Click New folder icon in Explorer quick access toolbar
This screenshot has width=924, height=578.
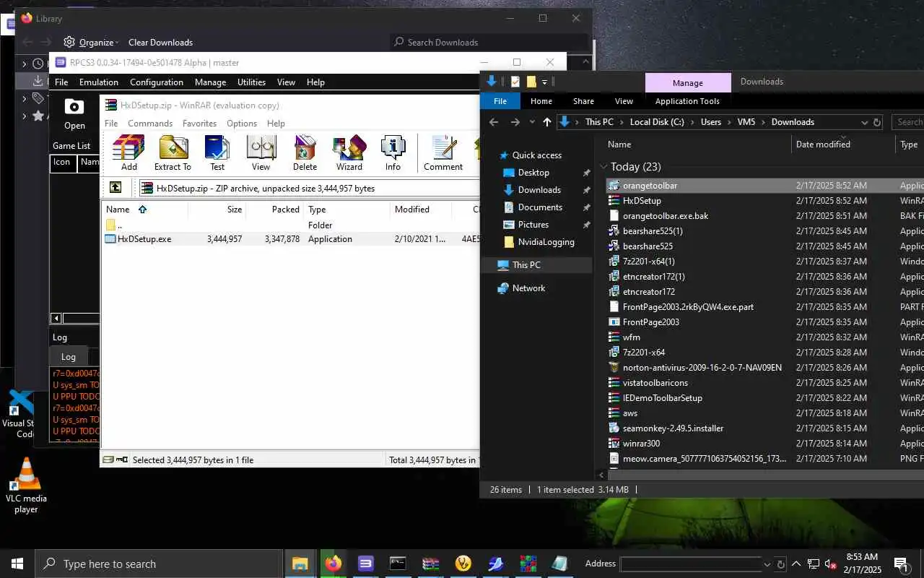pyautogui.click(x=531, y=82)
